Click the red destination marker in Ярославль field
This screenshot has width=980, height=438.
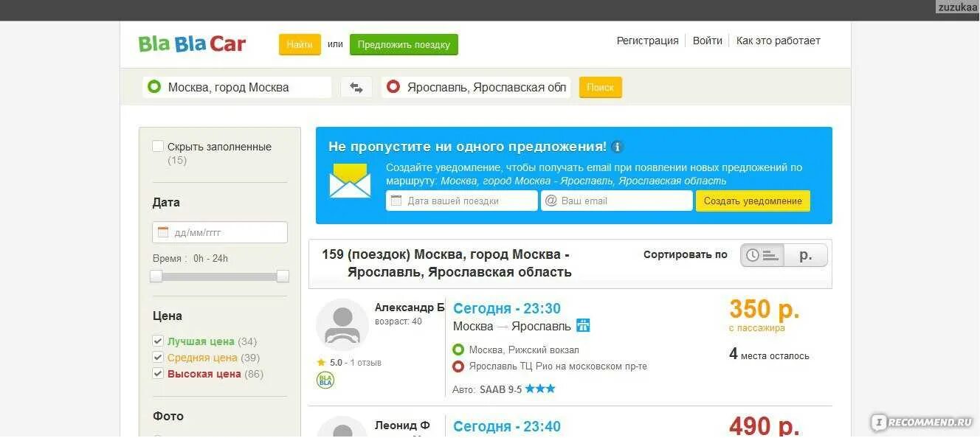(393, 87)
